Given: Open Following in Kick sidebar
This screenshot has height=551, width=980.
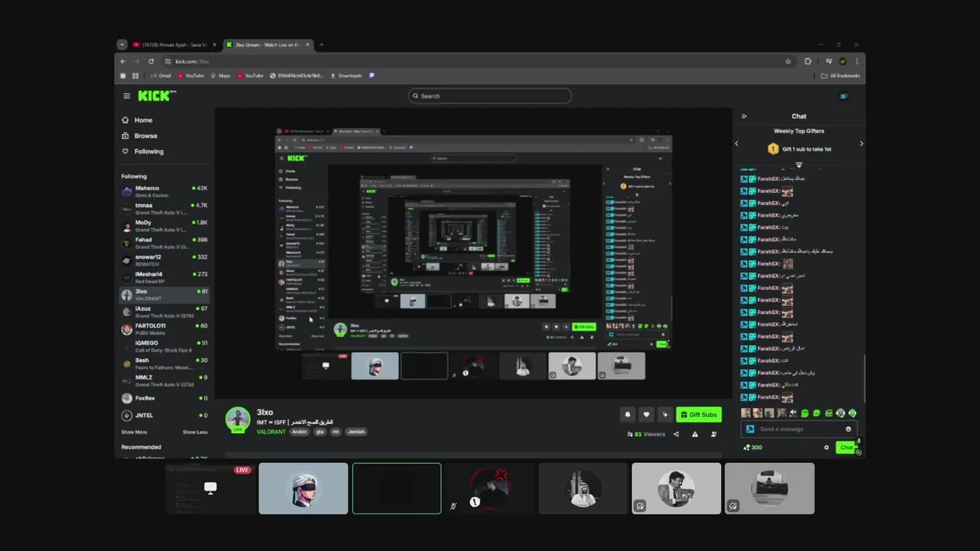Looking at the screenshot, I should click(149, 152).
